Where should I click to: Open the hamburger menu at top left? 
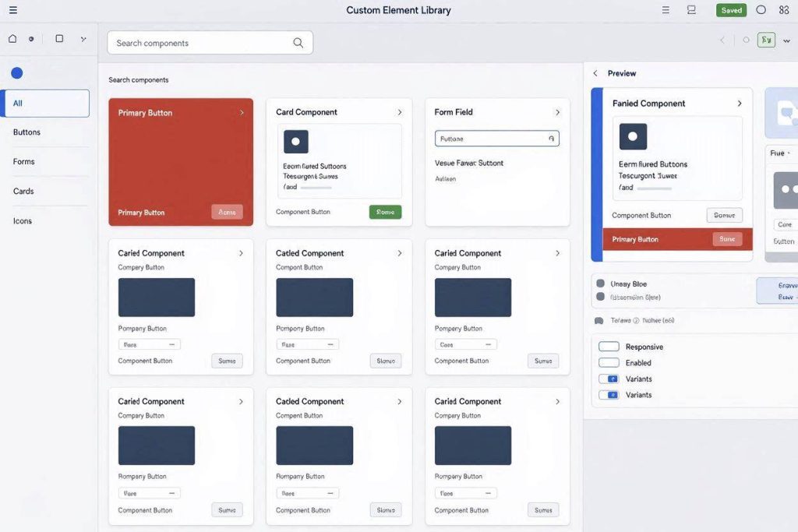13,10
